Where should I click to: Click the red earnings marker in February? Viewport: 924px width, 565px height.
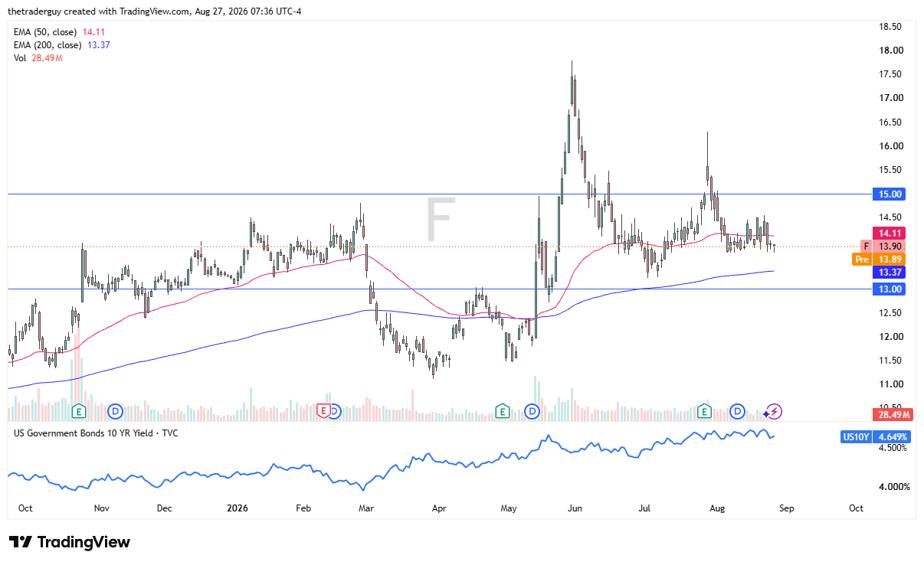[x=323, y=412]
